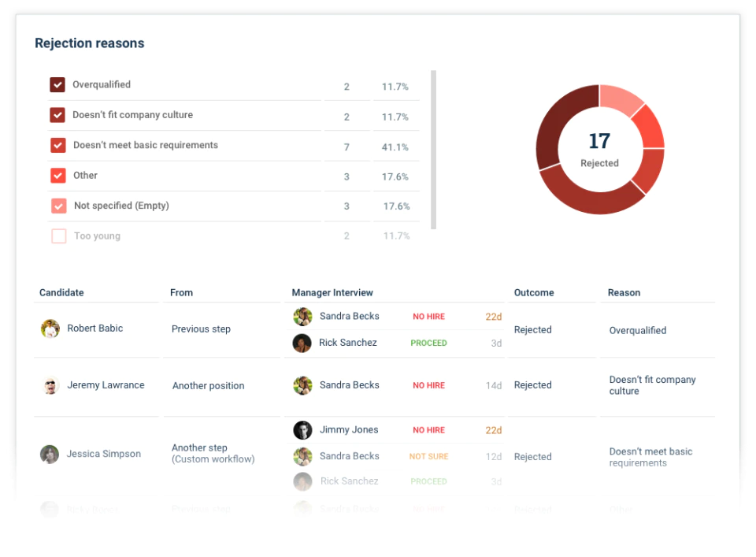This screenshot has height=557, width=756.
Task: Uncheck the Overqualified rejection reason
Action: pyautogui.click(x=57, y=85)
